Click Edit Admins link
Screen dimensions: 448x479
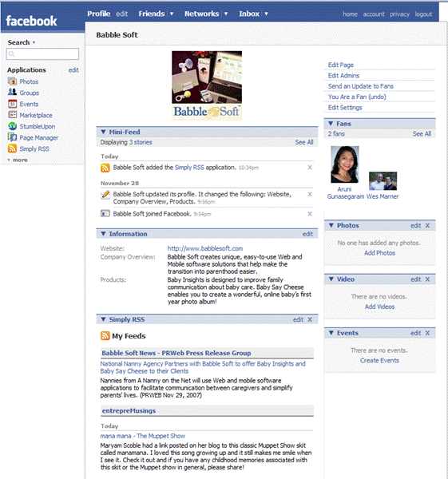[343, 76]
